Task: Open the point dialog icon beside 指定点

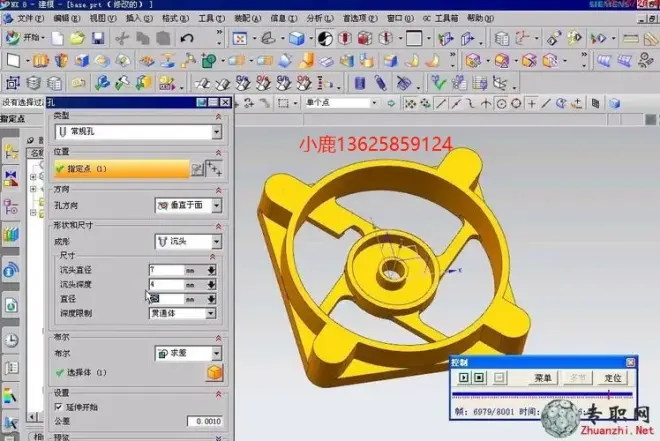Action: (x=197, y=169)
